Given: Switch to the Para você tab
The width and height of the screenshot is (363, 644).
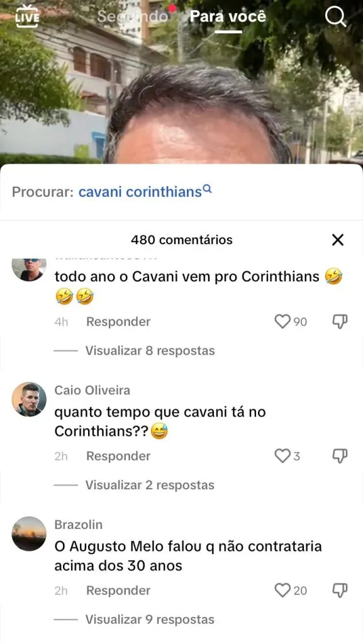Looking at the screenshot, I should [228, 16].
